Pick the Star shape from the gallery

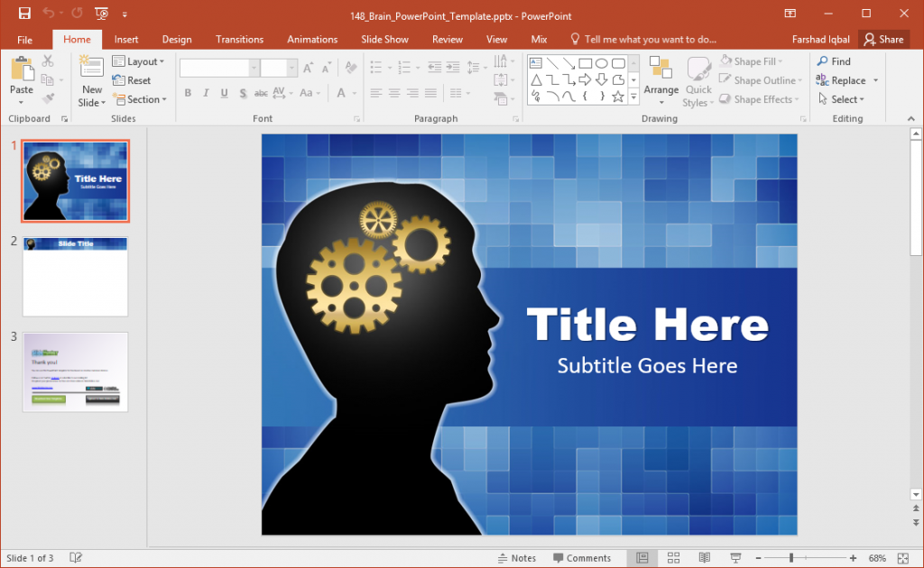pos(617,96)
